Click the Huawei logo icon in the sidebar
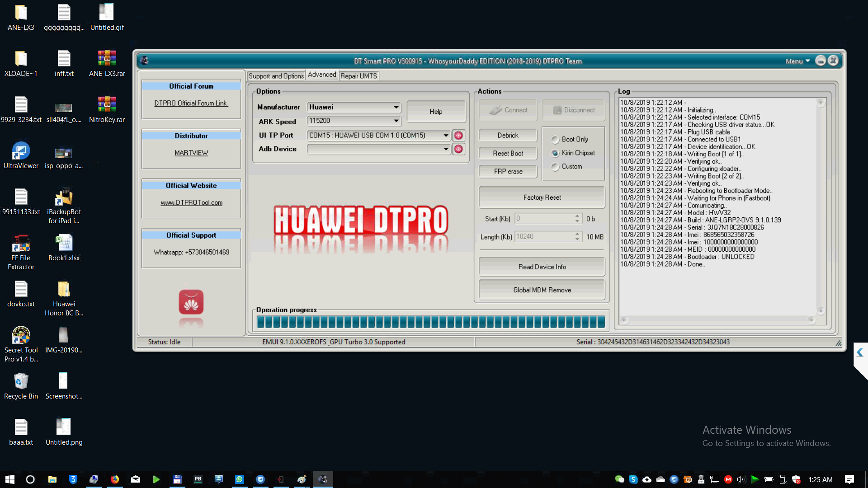This screenshot has height=488, width=868. click(x=191, y=302)
